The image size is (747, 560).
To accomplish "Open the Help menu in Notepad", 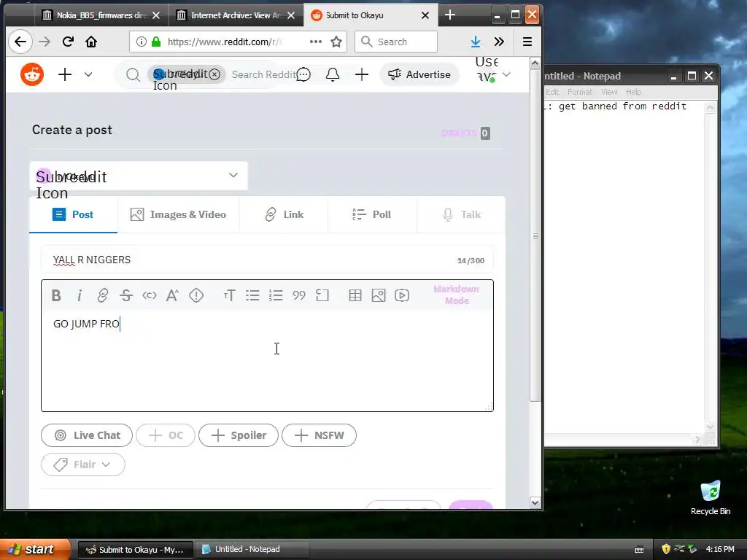I will (x=634, y=92).
